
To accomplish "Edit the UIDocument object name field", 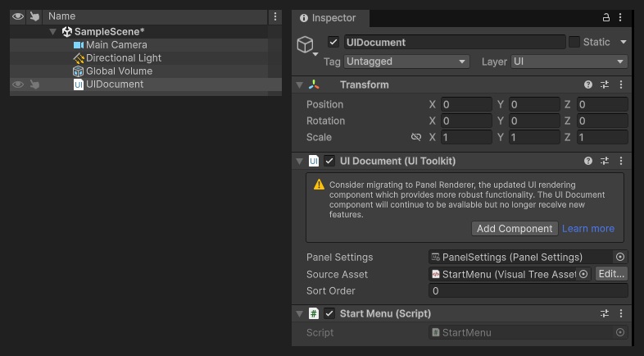I will (455, 42).
